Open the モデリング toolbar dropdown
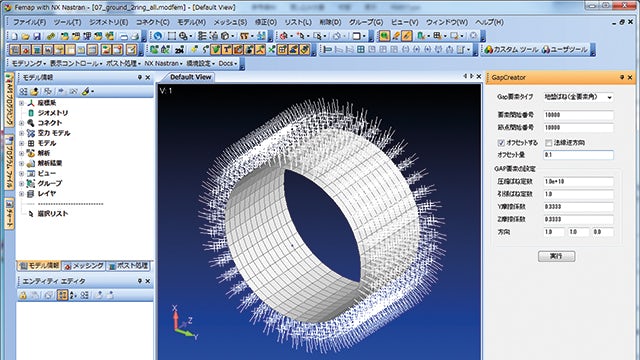 tap(28, 64)
